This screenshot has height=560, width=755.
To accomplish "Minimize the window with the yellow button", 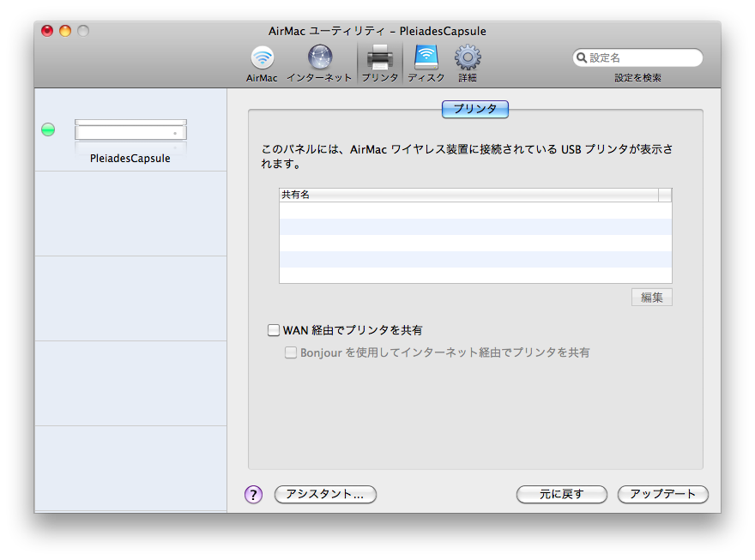I will point(65,31).
